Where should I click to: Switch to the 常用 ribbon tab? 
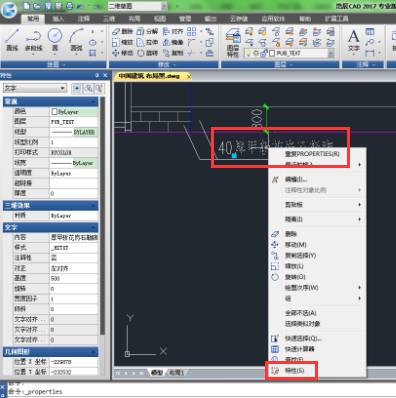33,19
